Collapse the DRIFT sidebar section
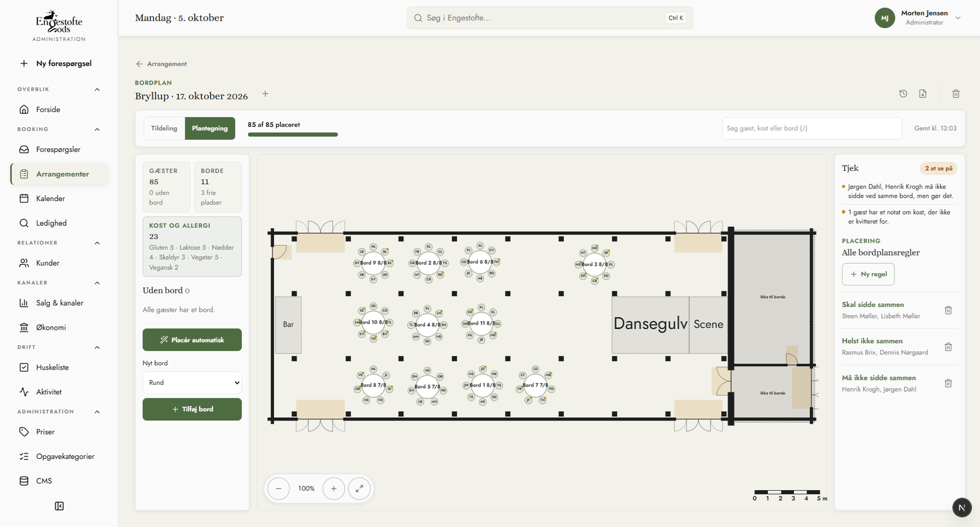980x527 pixels. pos(97,347)
